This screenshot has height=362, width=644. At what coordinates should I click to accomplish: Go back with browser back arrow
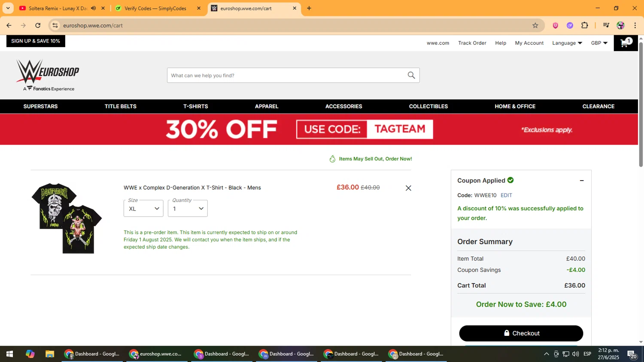point(9,25)
